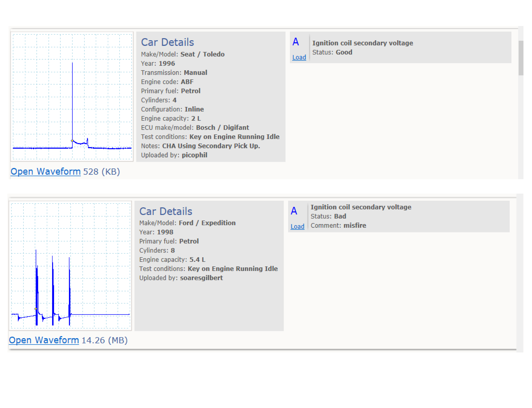Select 'Status: Good' text
532x408 pixels.
tap(332, 52)
